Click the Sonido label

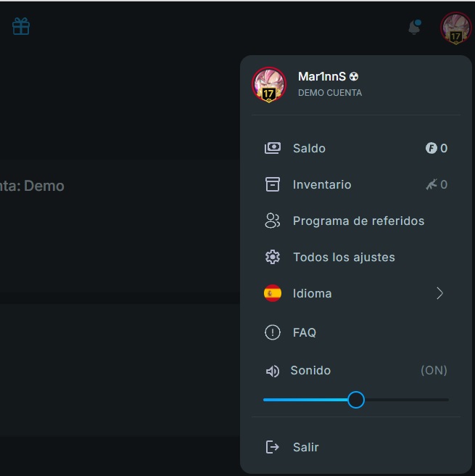310,370
